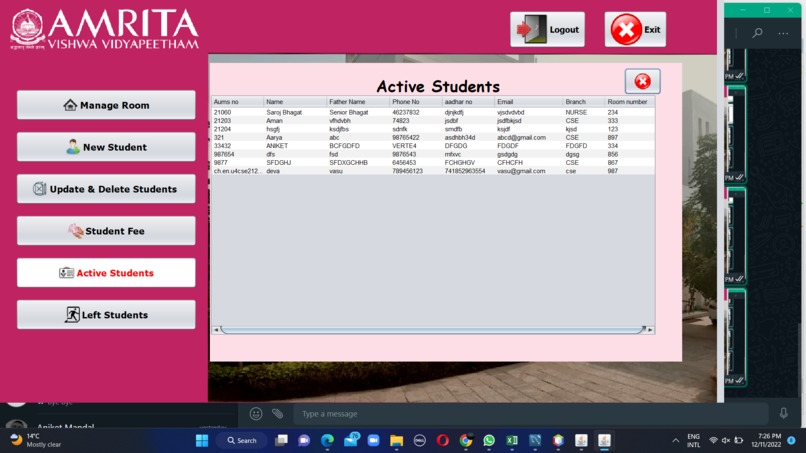
Task: Open the WhatsApp emoji picker
Action: [x=255, y=414]
